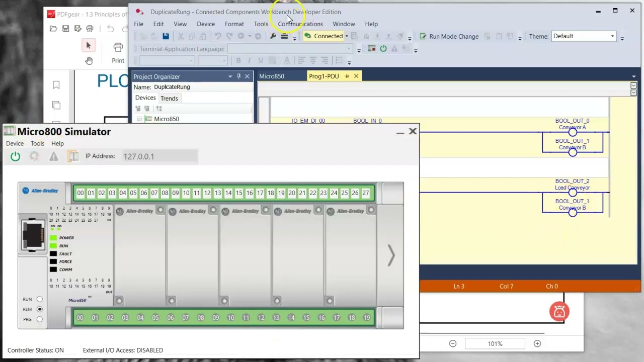Open the Device menu in Workbench
This screenshot has width=644, height=362.
coord(206,24)
